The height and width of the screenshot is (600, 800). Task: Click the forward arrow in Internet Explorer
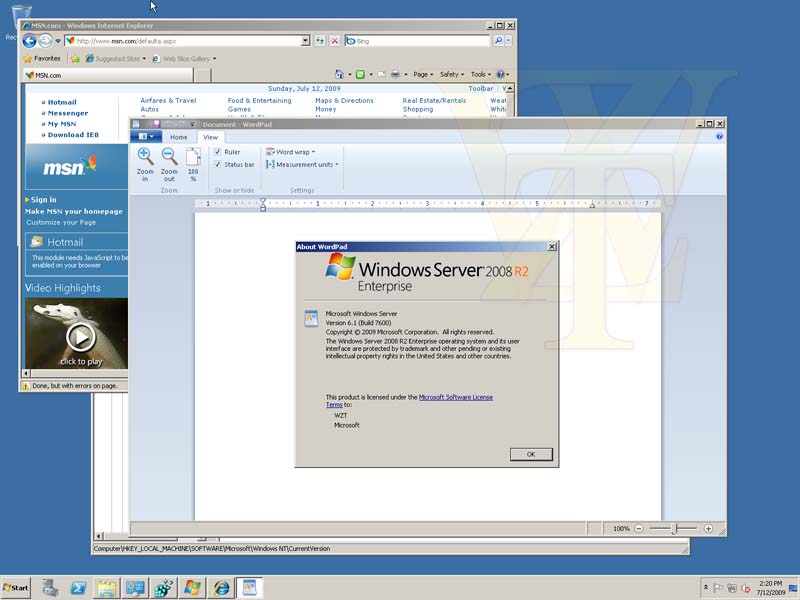pos(45,41)
